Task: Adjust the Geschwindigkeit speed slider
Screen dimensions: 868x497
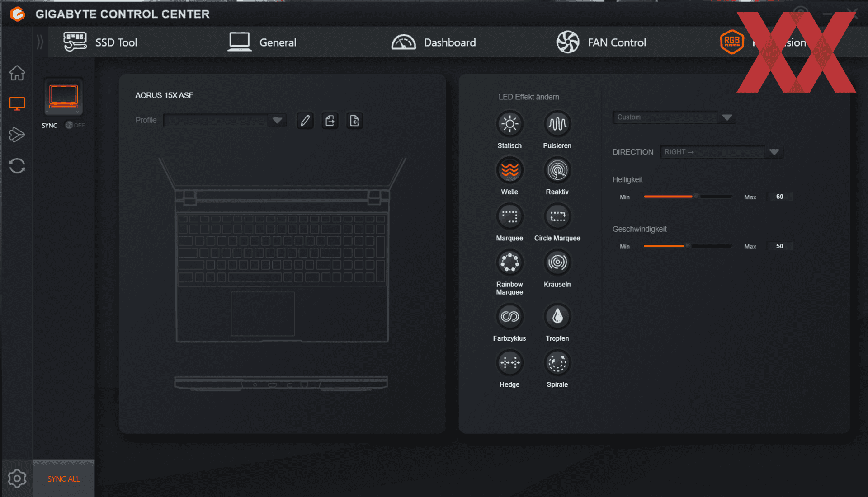Action: click(688, 246)
